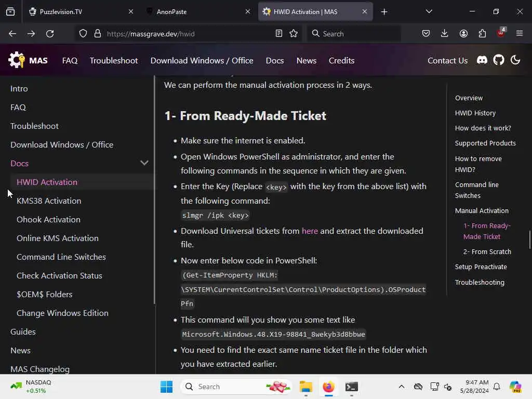Close the Puzzlevision.TV tab
The width and height of the screenshot is (532, 399).
pyautogui.click(x=131, y=11)
